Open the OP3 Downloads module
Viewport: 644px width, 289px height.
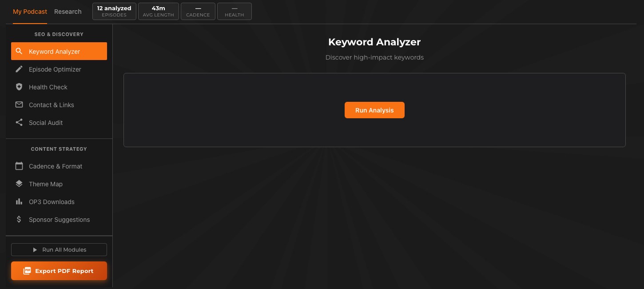pos(59,201)
